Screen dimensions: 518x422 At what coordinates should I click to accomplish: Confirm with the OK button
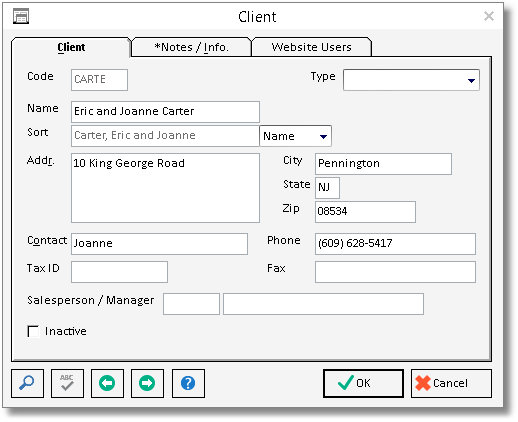[x=363, y=383]
